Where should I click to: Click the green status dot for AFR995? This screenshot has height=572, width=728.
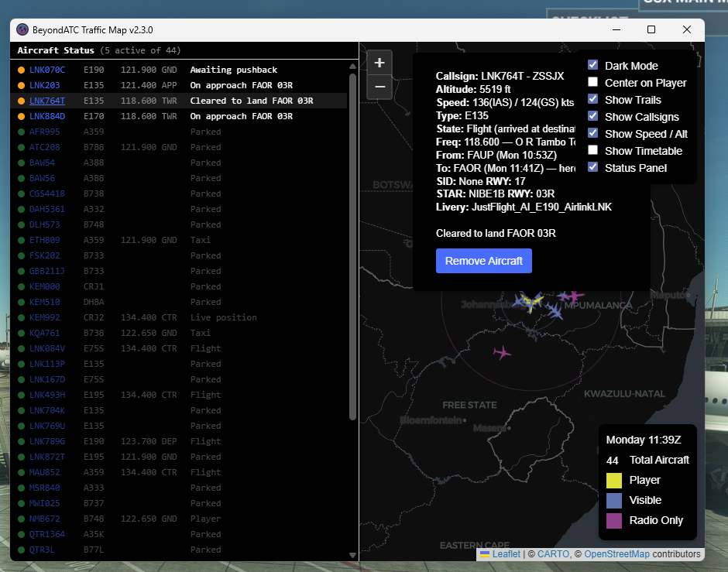pyautogui.click(x=22, y=132)
